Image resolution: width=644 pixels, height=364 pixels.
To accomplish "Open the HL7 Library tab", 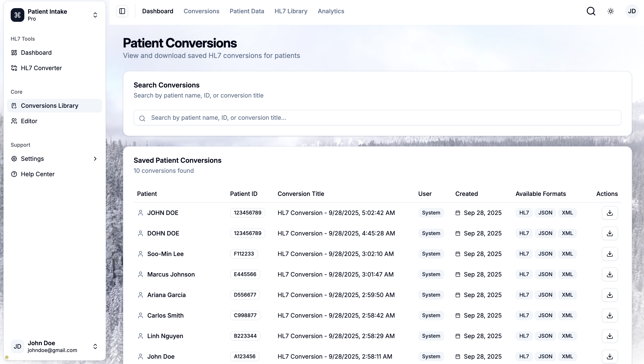I will [291, 11].
